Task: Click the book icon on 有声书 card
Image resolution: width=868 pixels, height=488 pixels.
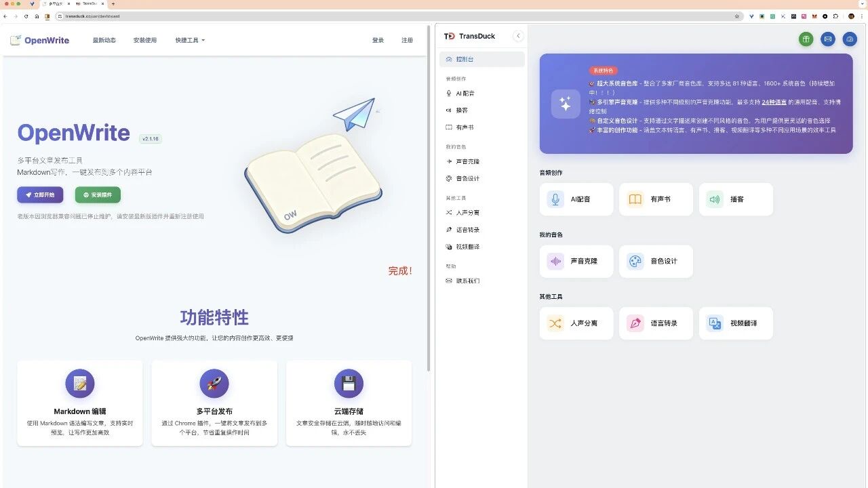Action: 635,199
